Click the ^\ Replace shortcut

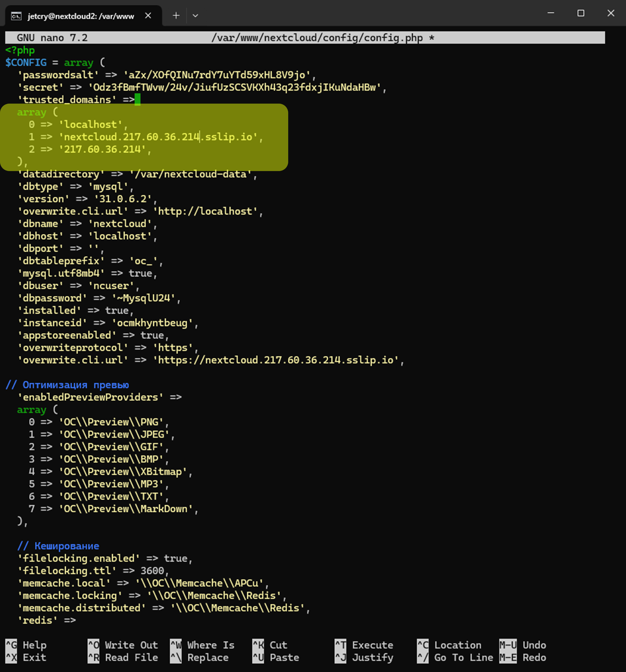pyautogui.click(x=199, y=658)
